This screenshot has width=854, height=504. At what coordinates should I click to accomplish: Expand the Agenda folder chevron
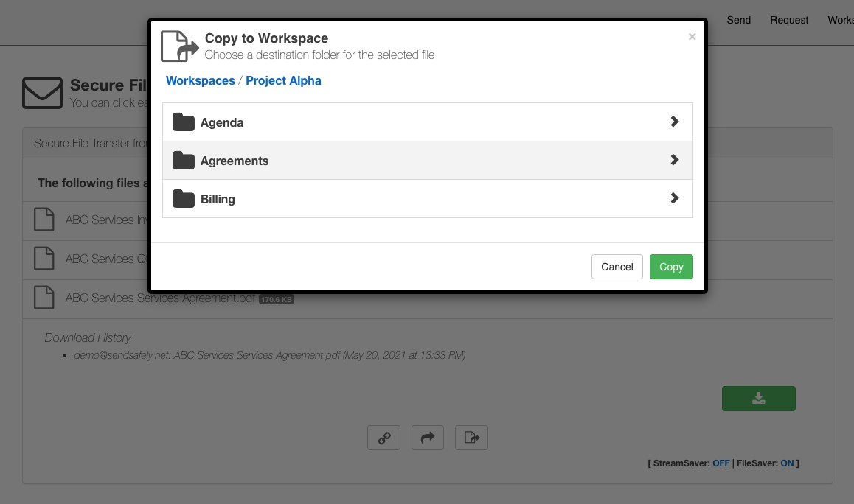point(674,122)
